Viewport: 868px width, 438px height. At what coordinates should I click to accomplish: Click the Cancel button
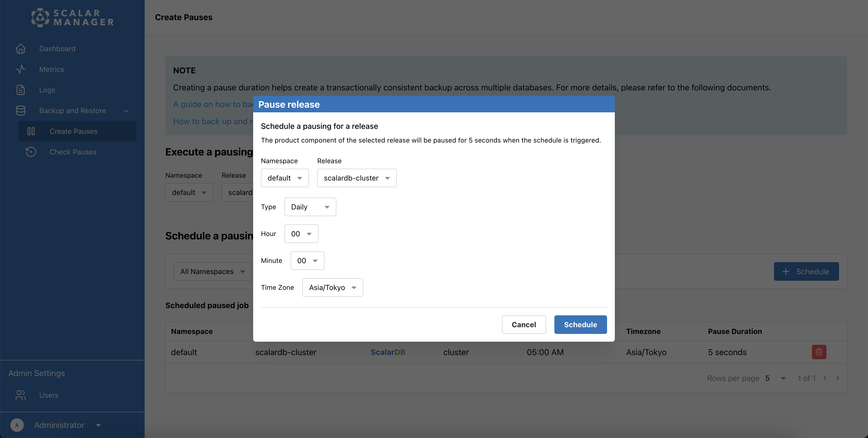tap(524, 324)
